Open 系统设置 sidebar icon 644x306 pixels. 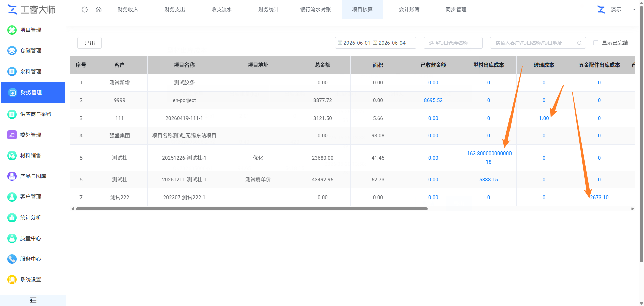click(12, 279)
